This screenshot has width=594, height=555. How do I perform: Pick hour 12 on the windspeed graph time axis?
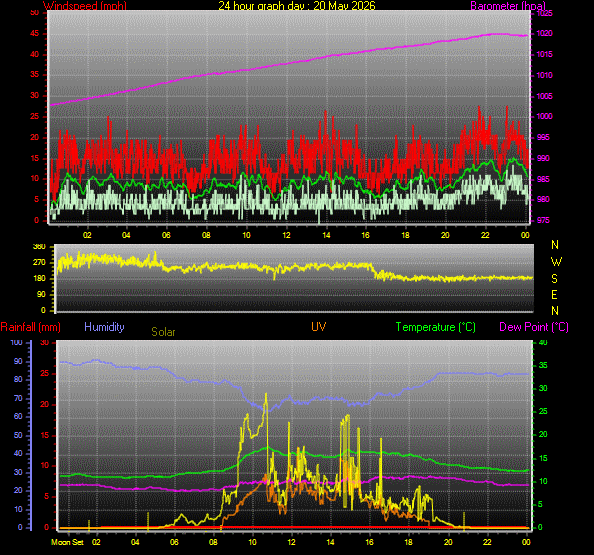pyautogui.click(x=286, y=235)
